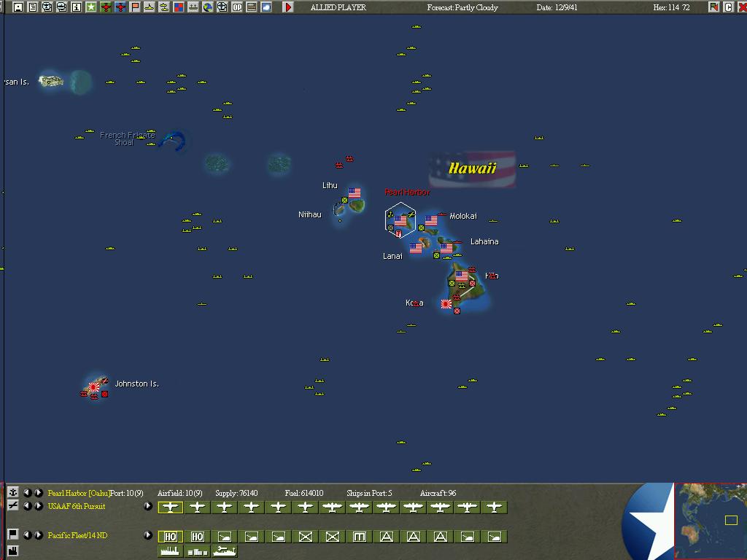
Task: Click the anchor port icon in the bottom panel
Action: (x=13, y=492)
